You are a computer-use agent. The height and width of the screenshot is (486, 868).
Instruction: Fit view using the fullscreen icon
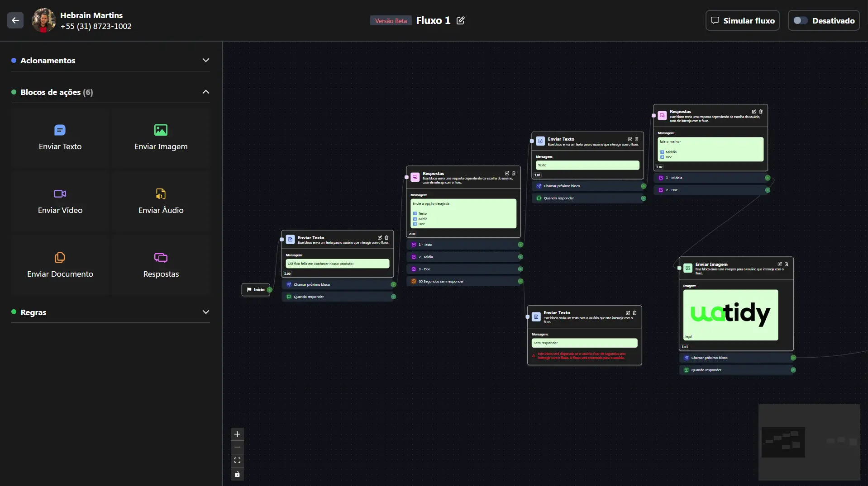[x=237, y=460]
